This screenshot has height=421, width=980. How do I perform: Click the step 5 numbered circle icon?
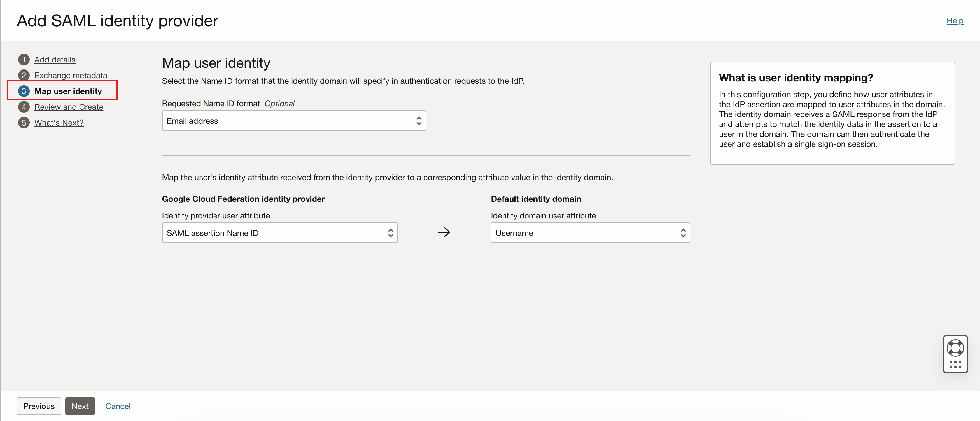coord(24,123)
